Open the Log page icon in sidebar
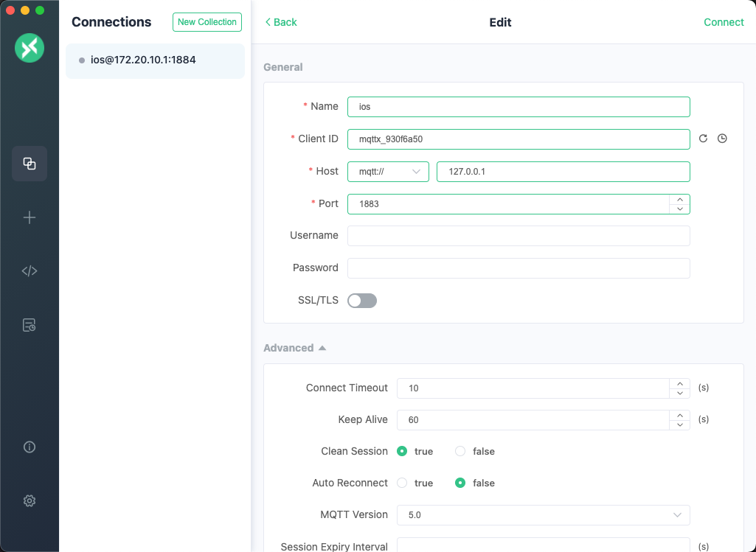756x552 pixels. [x=30, y=325]
